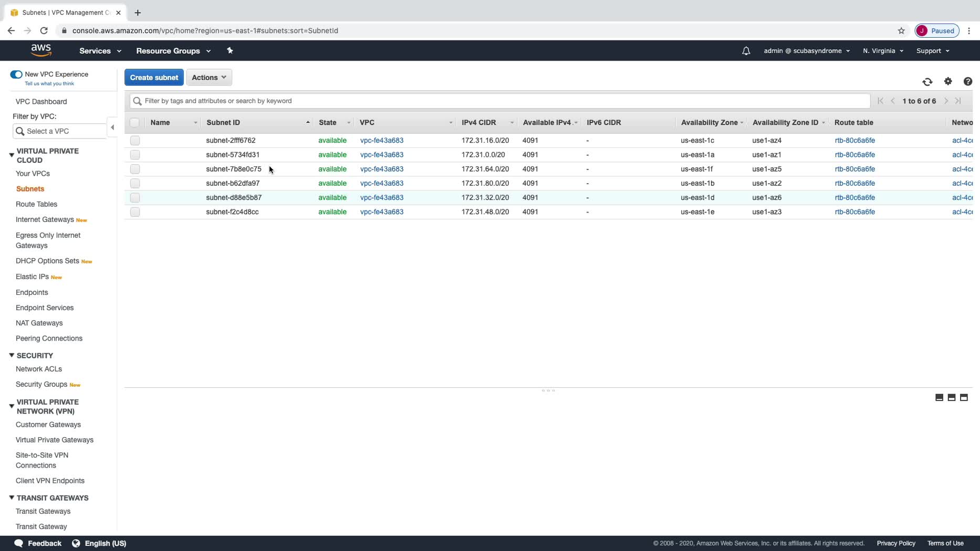Image resolution: width=980 pixels, height=551 pixels.
Task: Click the language globe icon
Action: click(76, 543)
